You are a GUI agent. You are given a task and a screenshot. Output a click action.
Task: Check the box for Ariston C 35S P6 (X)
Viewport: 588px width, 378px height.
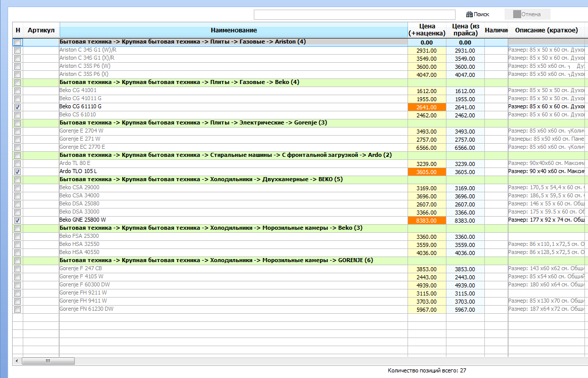click(18, 75)
